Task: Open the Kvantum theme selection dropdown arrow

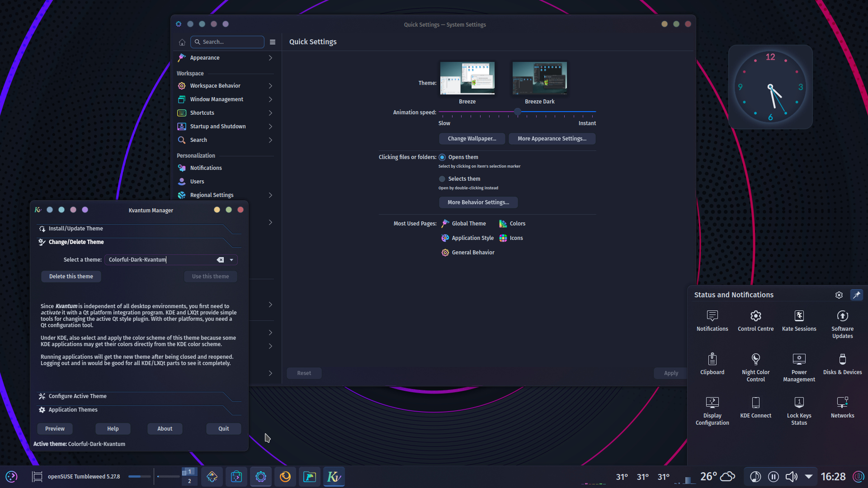Action: click(231, 260)
